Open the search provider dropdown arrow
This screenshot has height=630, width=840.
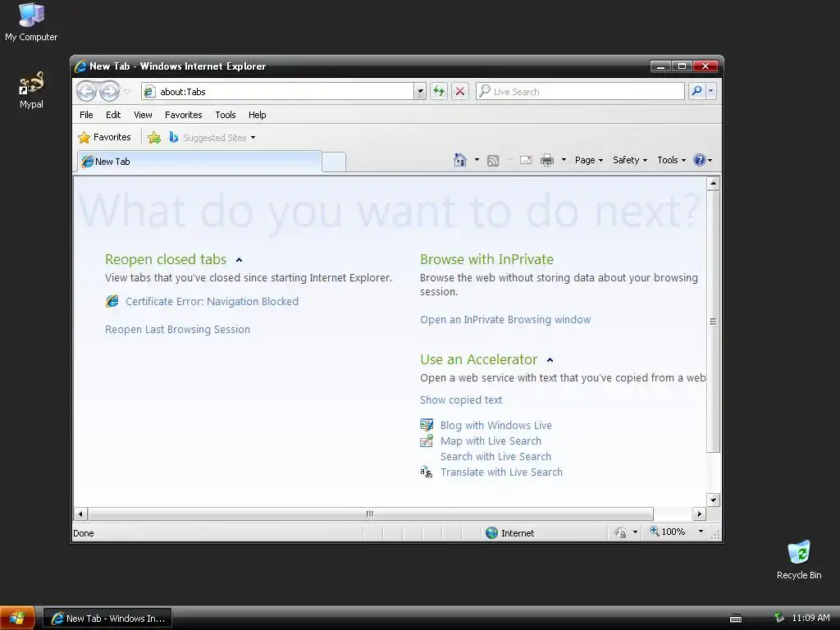pos(711,91)
